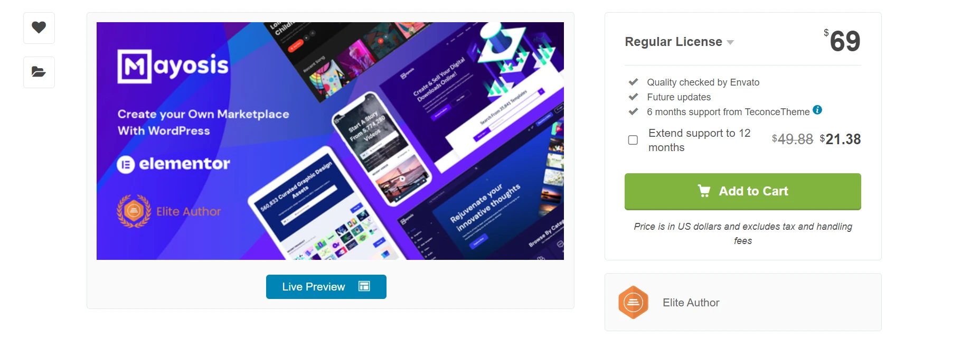980x337 pixels.
Task: Click the Mayosis theme preview image
Action: pos(330,141)
